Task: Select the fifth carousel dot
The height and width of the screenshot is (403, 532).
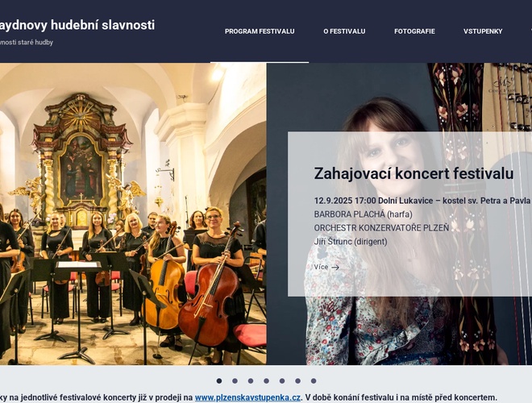Action: click(x=282, y=381)
